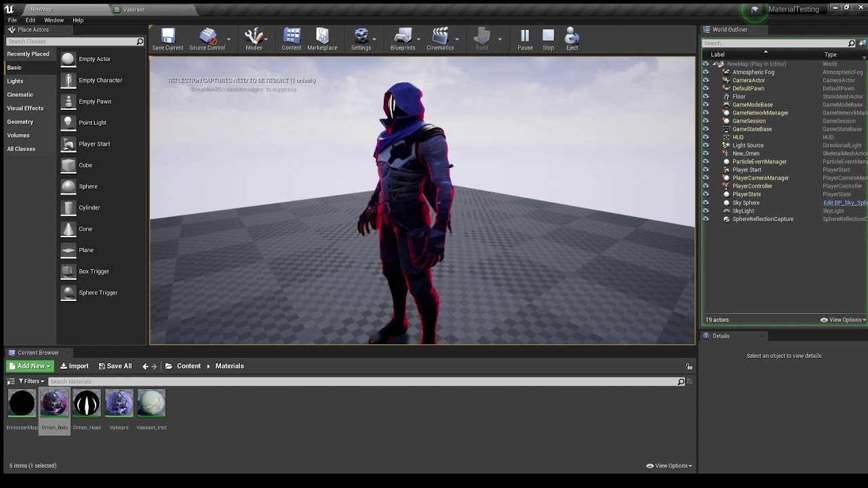Stop the running simulation
Image resolution: width=868 pixels, height=488 pixels.
pos(548,39)
